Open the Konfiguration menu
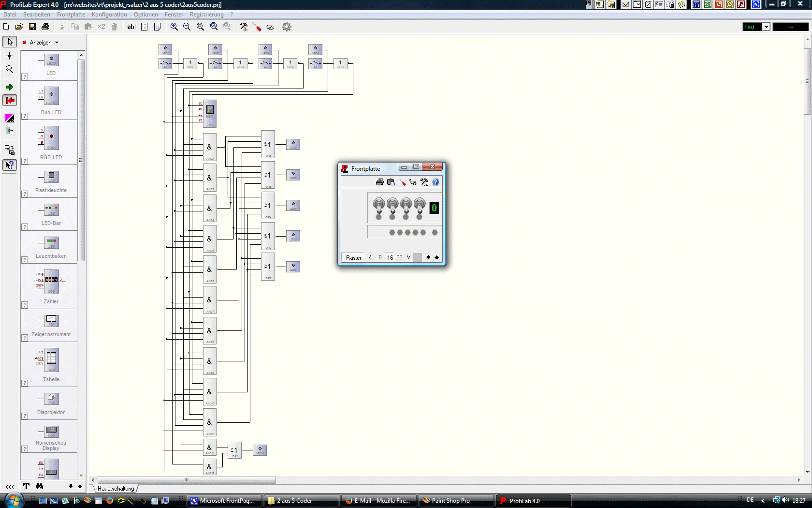 tap(109, 15)
